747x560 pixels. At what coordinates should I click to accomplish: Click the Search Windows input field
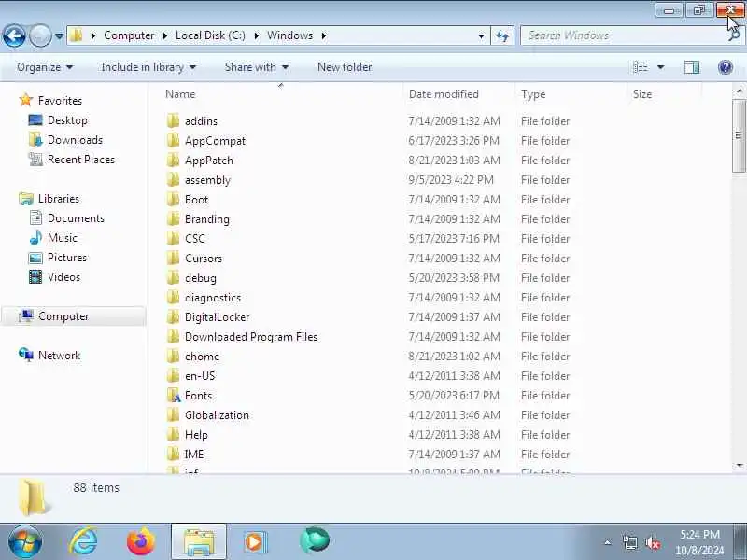(x=624, y=35)
